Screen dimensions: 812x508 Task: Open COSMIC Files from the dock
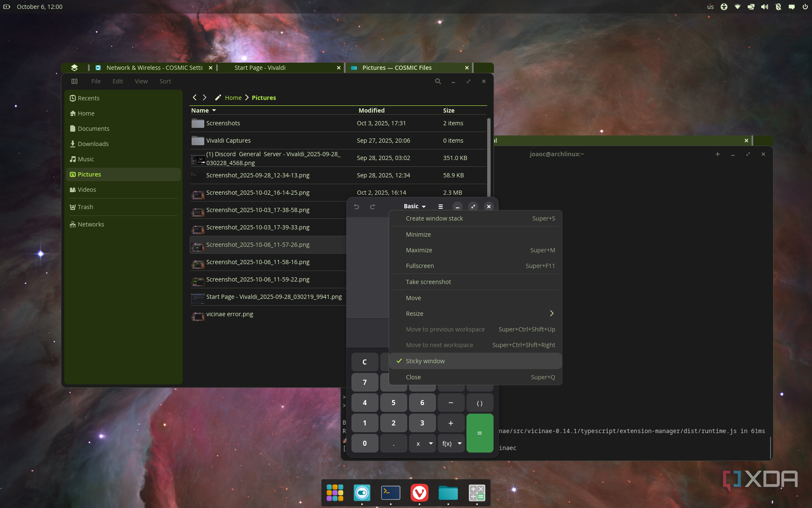click(x=448, y=493)
